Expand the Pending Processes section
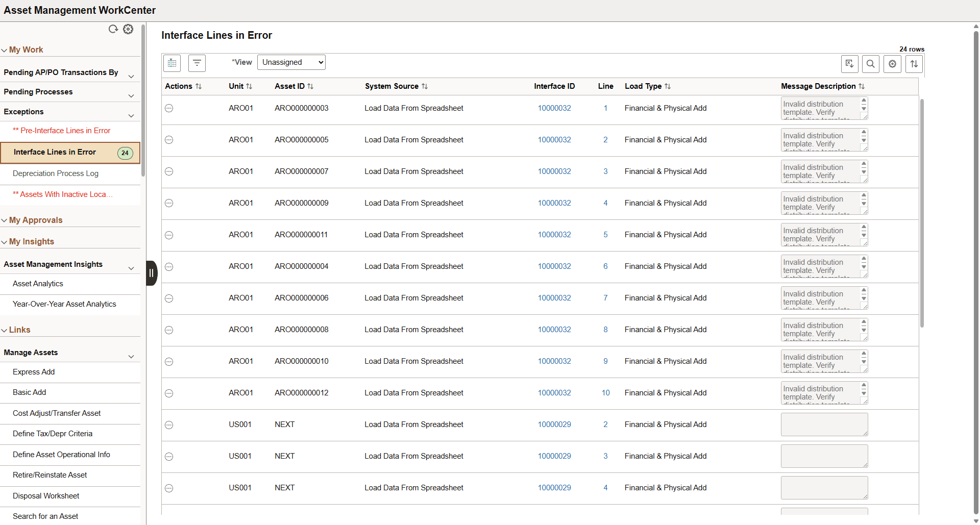980x525 pixels. 131,95
